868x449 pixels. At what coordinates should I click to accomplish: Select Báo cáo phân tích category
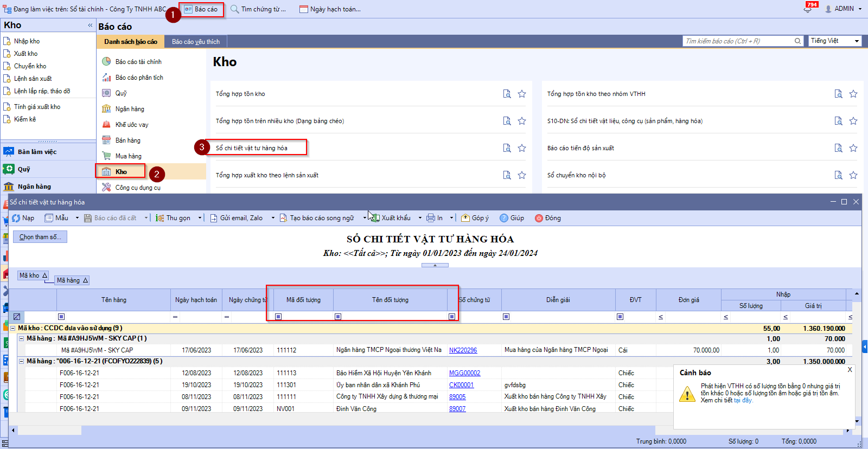point(139,78)
